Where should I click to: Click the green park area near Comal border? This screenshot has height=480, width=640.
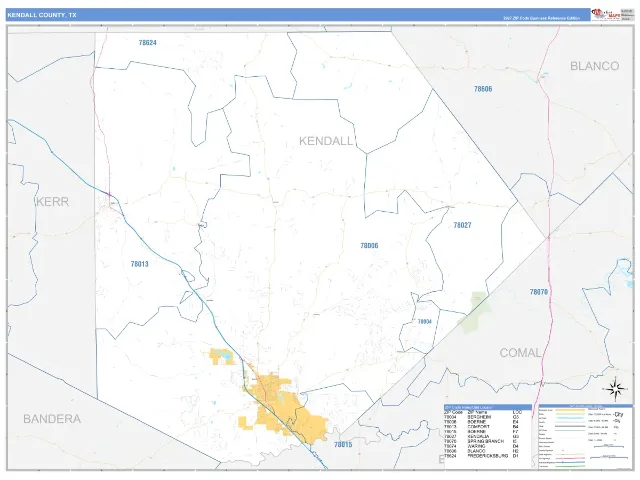point(473,312)
